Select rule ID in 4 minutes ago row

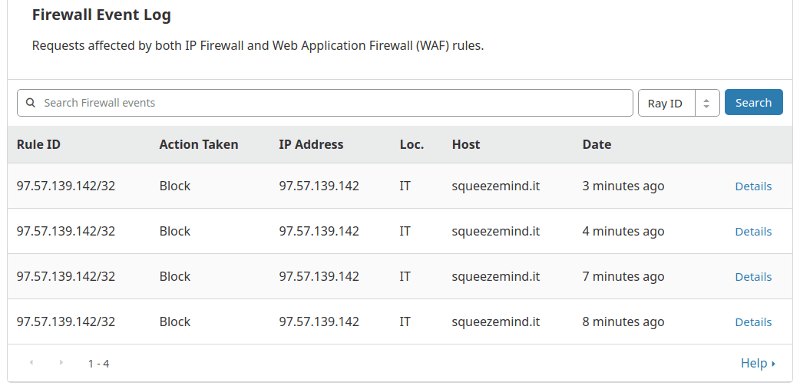click(x=66, y=231)
